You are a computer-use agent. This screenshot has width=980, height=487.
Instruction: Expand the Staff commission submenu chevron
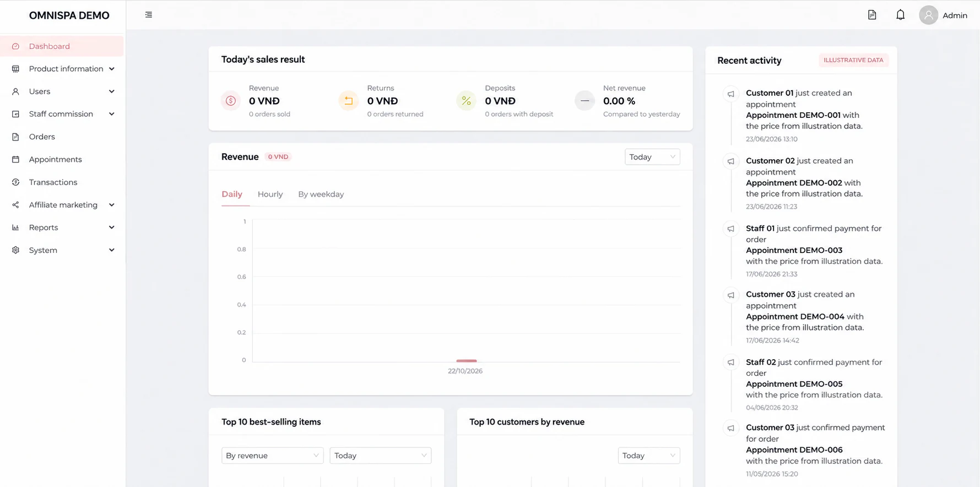tap(112, 114)
